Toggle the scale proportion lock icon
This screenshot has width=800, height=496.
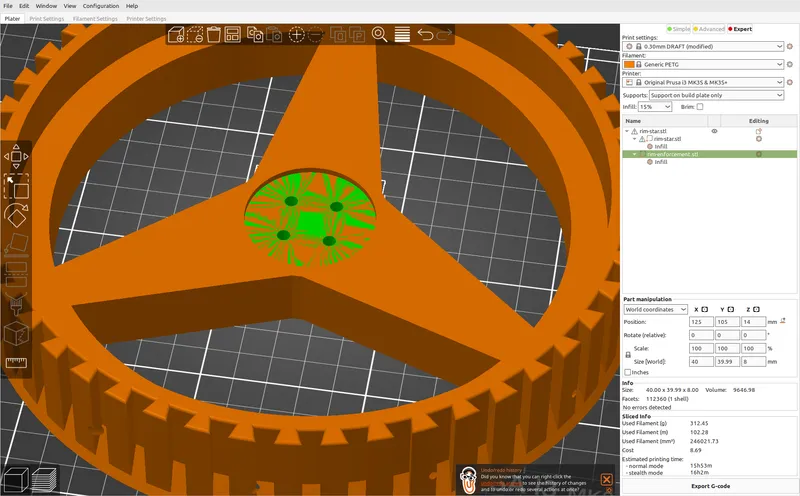pos(628,355)
